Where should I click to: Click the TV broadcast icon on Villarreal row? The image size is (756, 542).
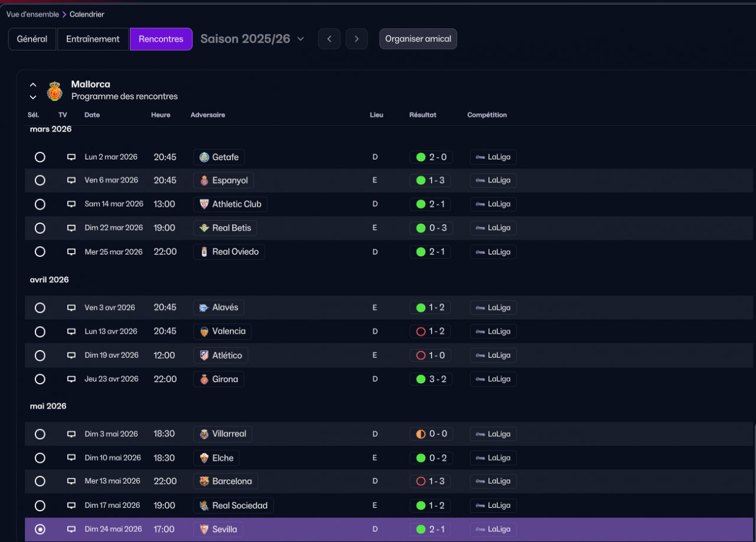point(71,434)
